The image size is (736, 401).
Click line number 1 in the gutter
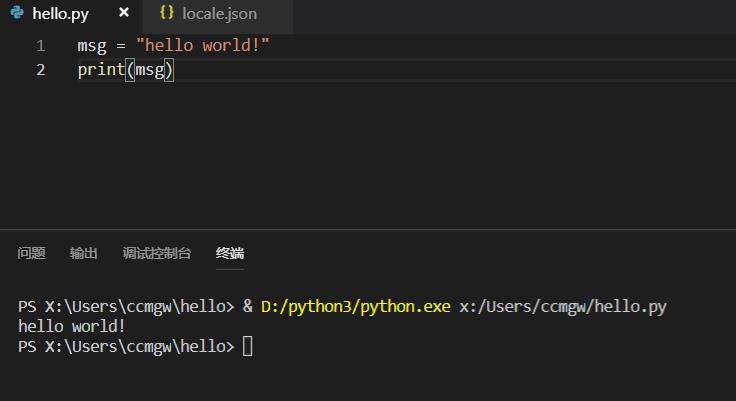click(40, 46)
